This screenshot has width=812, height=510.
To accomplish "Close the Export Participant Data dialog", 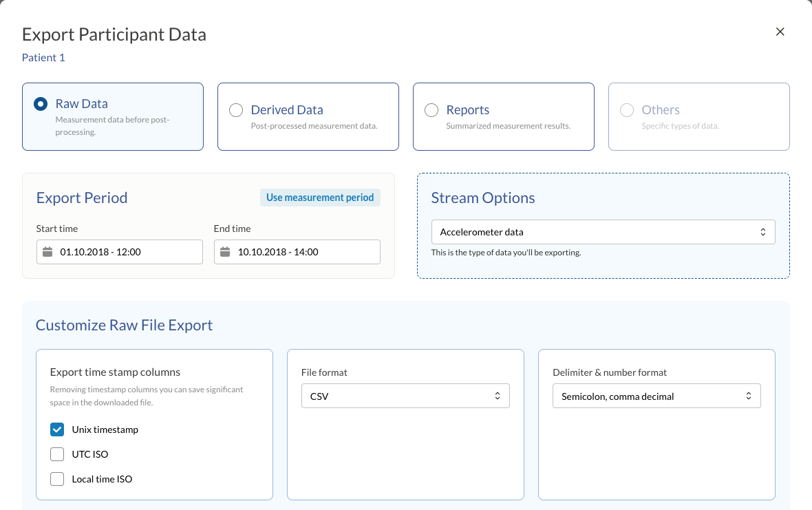I will tap(780, 32).
